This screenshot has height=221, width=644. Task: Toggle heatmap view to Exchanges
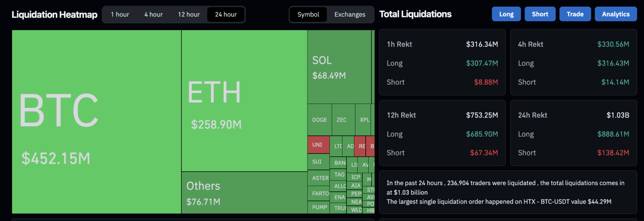(350, 14)
